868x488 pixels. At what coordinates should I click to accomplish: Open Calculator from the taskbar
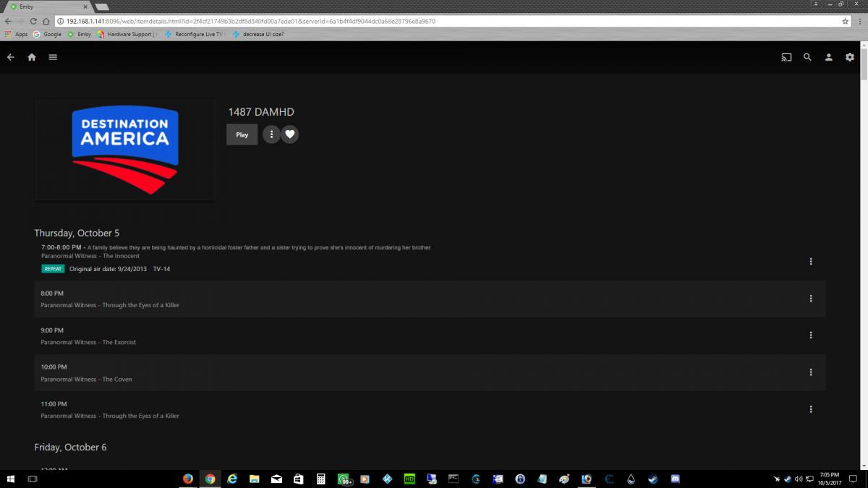pyautogui.click(x=320, y=479)
